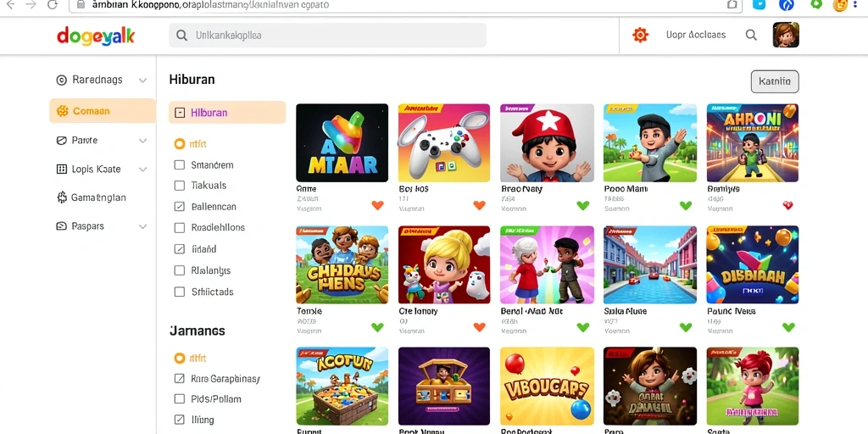Viewport: 868px width, 434px height.
Task: Click the orange gear settings icon
Action: pyautogui.click(x=640, y=35)
